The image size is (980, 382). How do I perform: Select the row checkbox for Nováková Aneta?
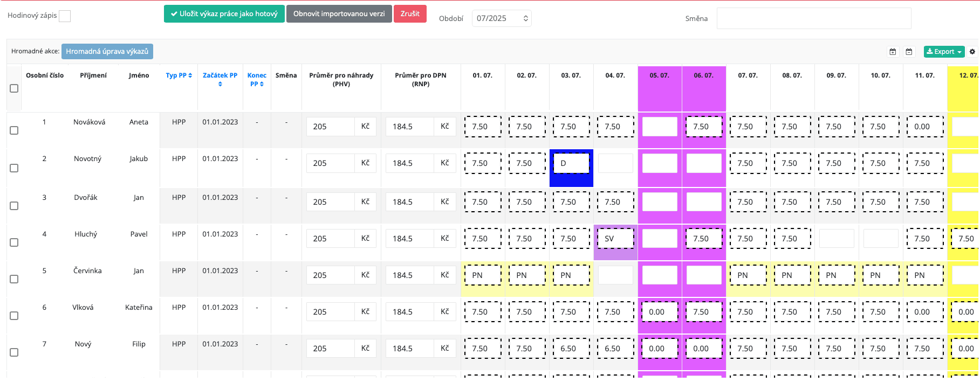tap(14, 130)
